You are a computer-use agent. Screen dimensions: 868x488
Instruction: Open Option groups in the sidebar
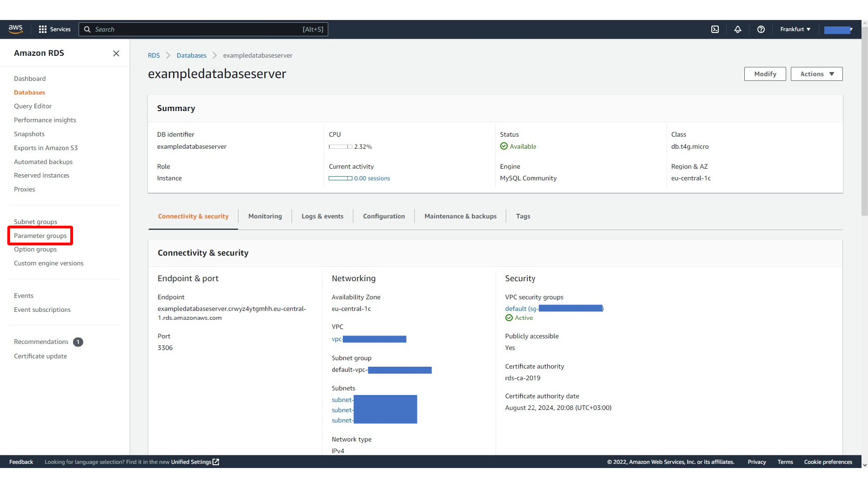35,249
